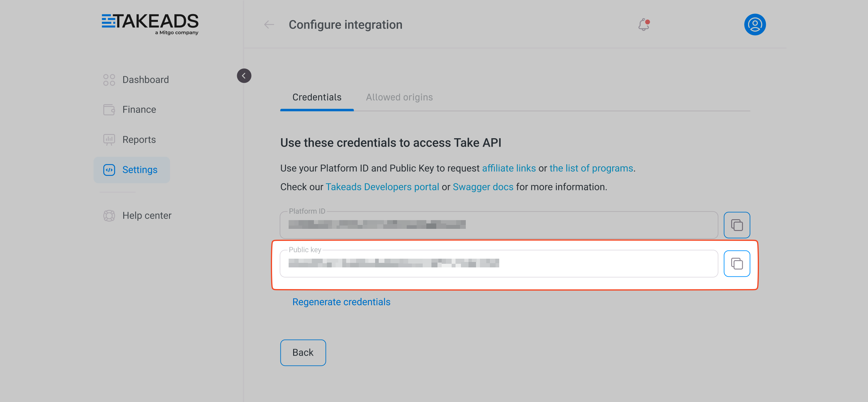This screenshot has width=868, height=402.
Task: Collapse the sidebar with the chevron button
Action: [244, 76]
